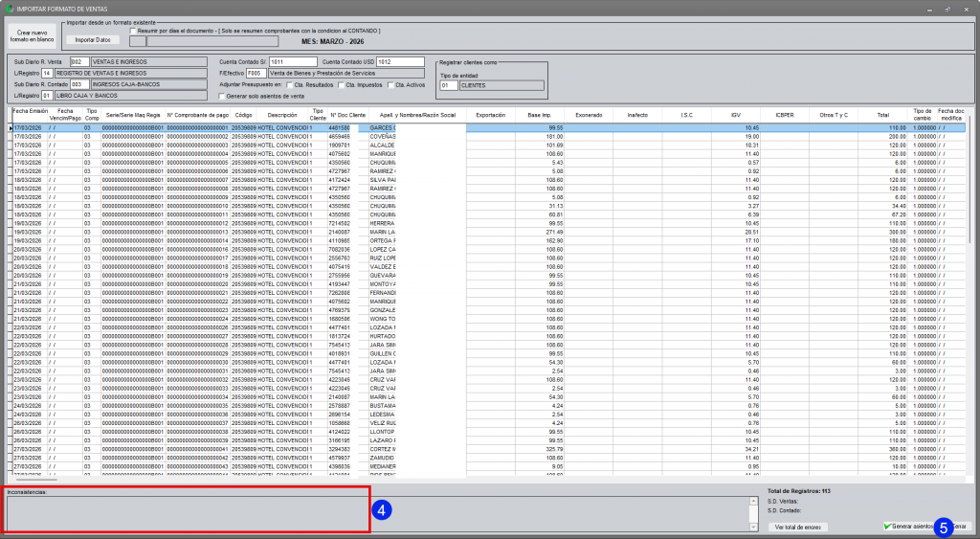This screenshot has height=539, width=980.
Task: Click the green checkmark on Generar asientos
Action: point(887,527)
